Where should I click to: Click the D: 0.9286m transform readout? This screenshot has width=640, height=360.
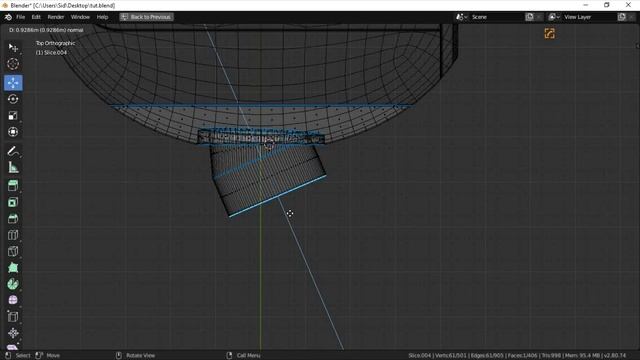tap(46, 30)
